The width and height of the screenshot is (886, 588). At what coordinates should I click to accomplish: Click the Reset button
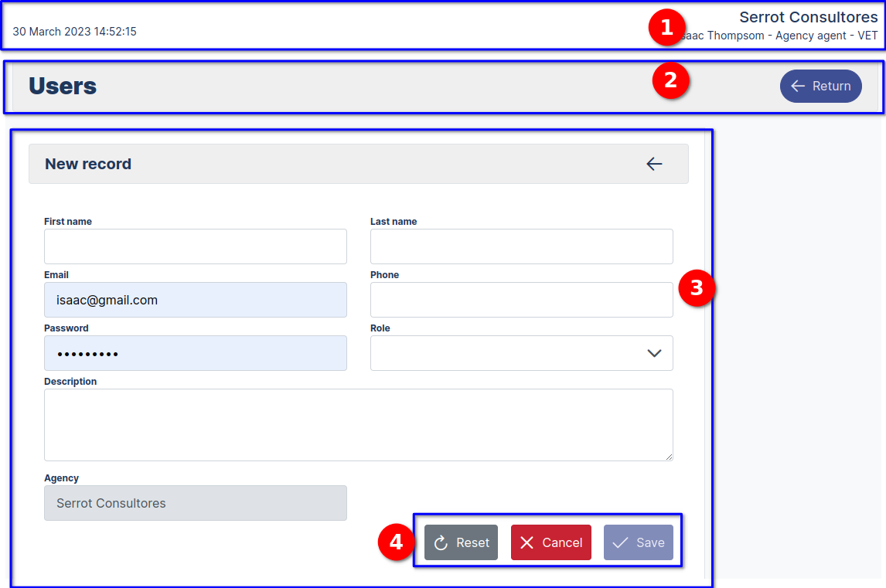coord(461,542)
